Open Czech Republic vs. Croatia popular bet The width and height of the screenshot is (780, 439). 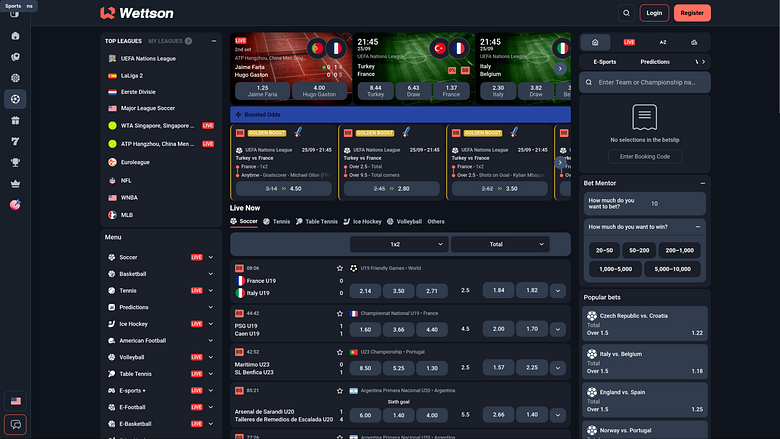pos(645,324)
